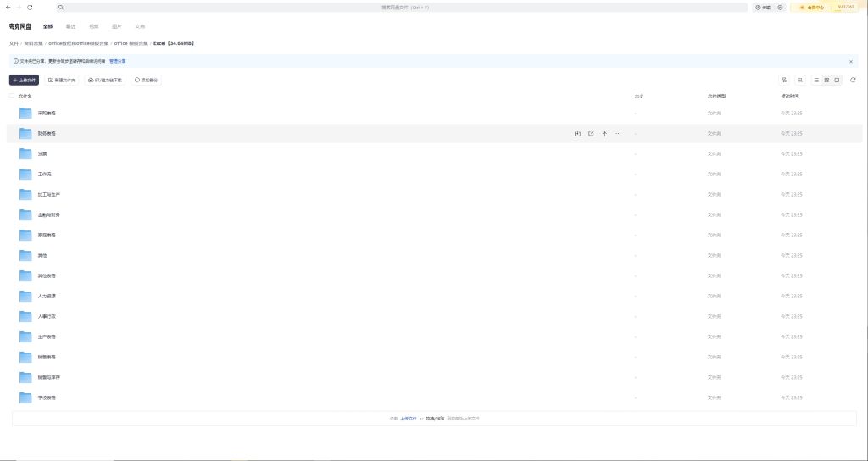Click the 其他表格 folder icon
Image resolution: width=868 pixels, height=461 pixels.
[25, 275]
